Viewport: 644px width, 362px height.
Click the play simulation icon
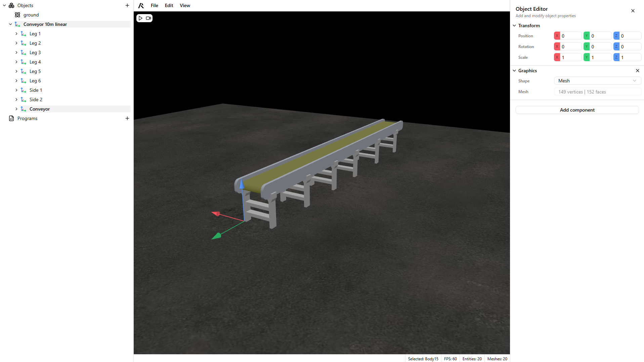[x=141, y=18]
